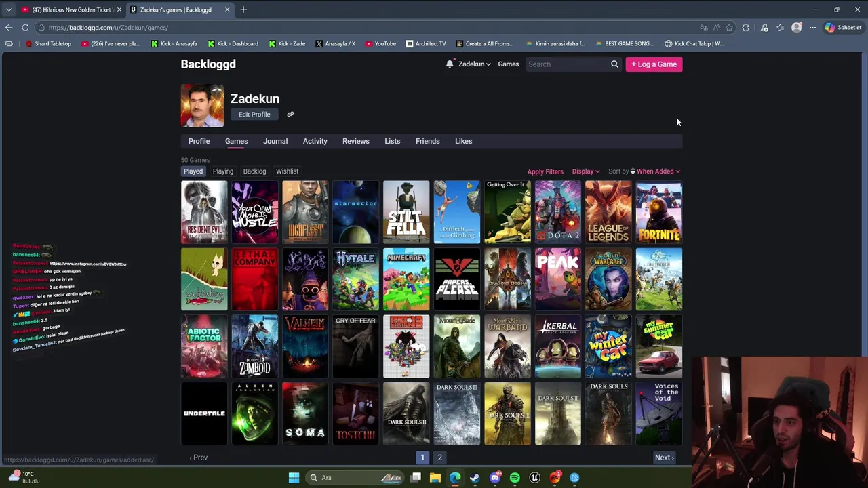Open the Undertale game cover

tap(204, 413)
